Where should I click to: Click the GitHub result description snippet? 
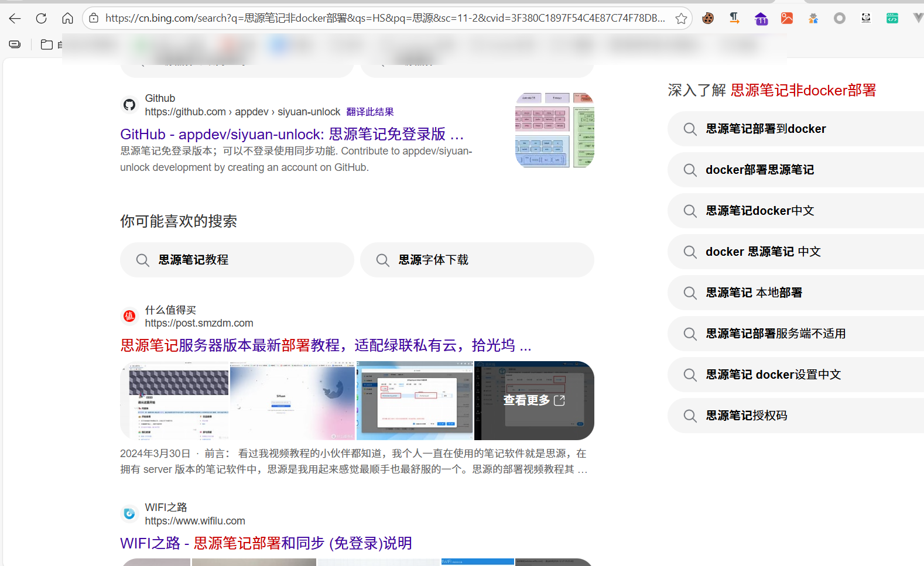(296, 159)
